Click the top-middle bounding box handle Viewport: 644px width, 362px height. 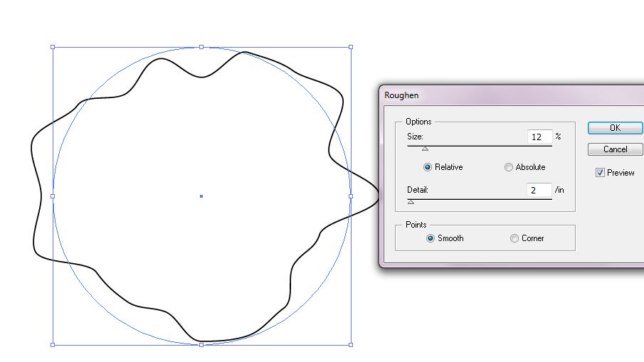tap(201, 47)
